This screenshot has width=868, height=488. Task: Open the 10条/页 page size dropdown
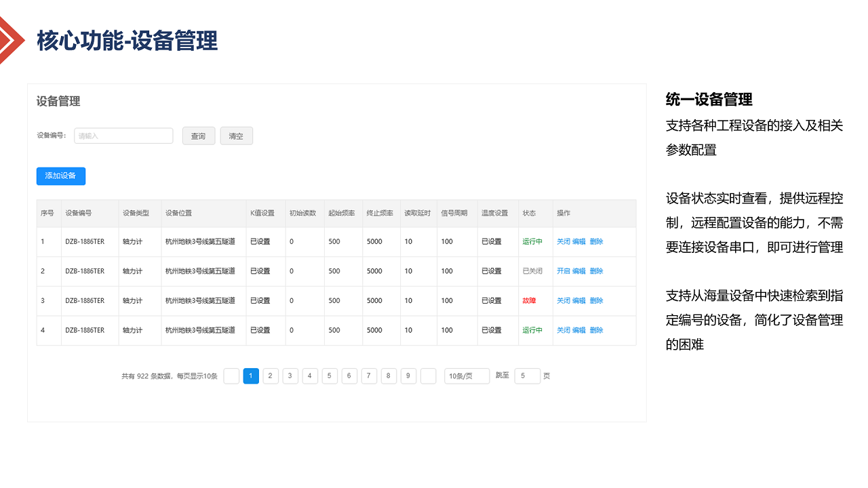pyautogui.click(x=467, y=376)
